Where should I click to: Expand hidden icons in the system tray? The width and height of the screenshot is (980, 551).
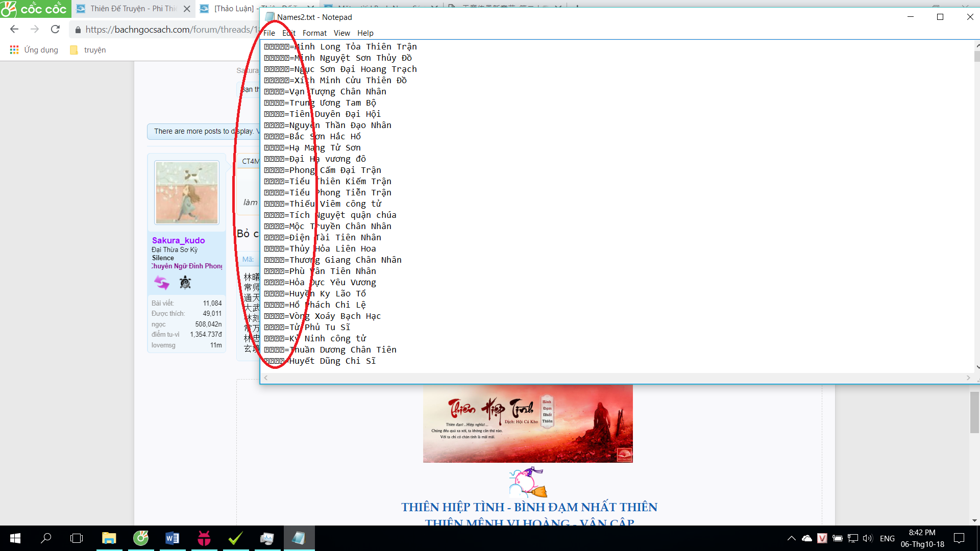(x=791, y=538)
